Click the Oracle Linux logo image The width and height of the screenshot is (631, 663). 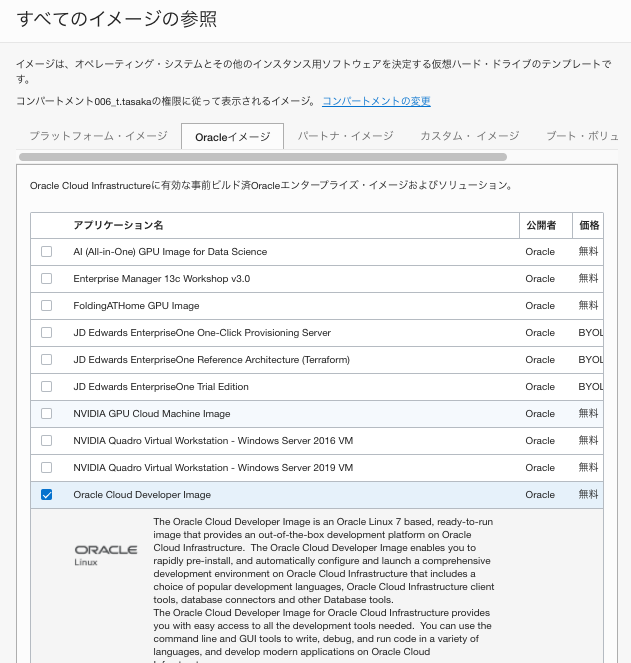106,555
